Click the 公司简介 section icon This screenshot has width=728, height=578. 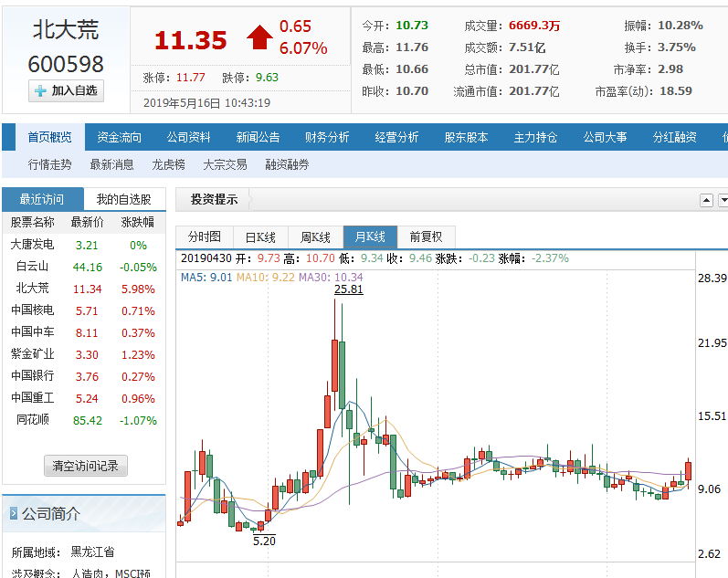13,514
